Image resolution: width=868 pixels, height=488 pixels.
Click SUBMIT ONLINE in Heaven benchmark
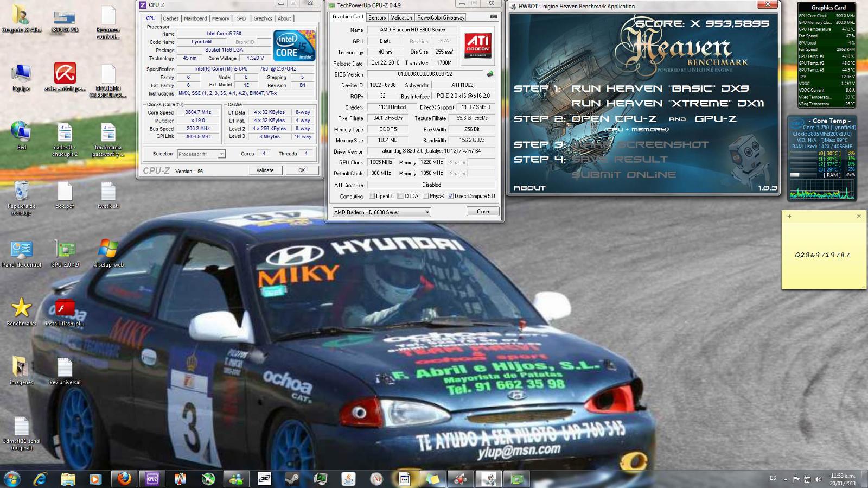624,175
